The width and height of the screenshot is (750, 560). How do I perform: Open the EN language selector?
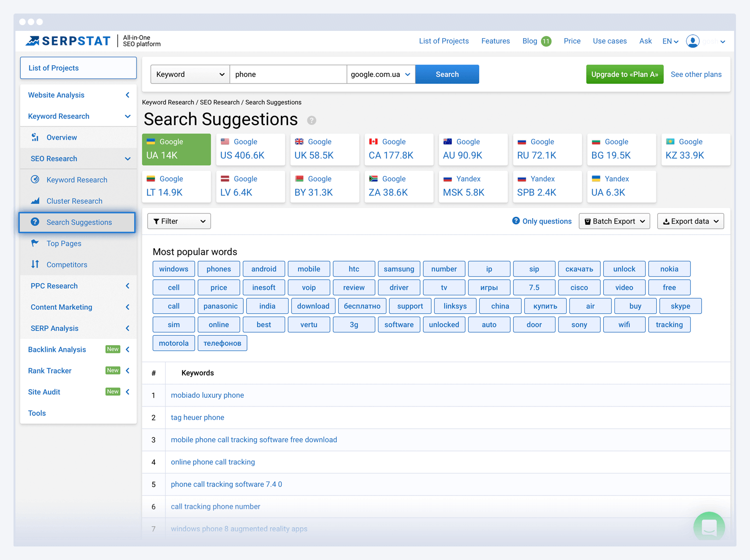tap(670, 41)
